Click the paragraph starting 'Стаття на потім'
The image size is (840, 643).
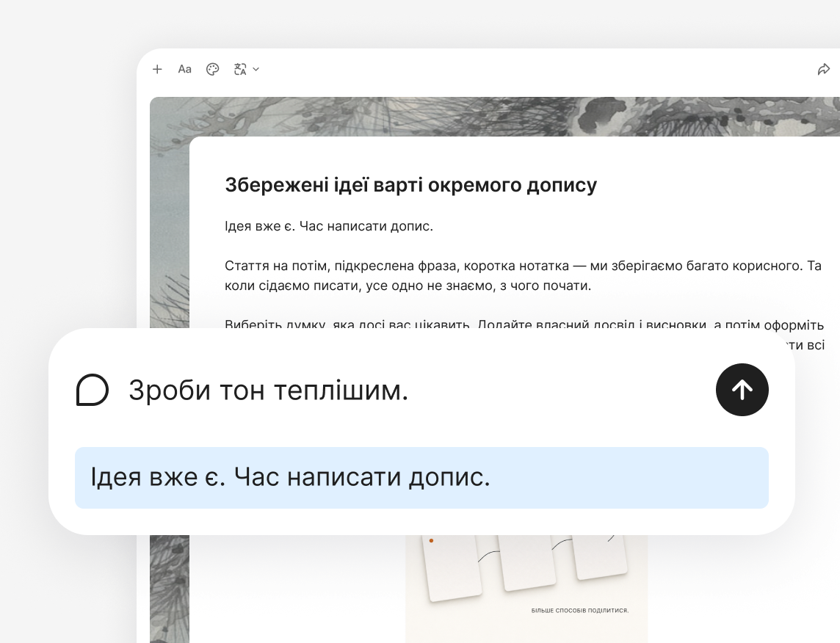click(523, 276)
